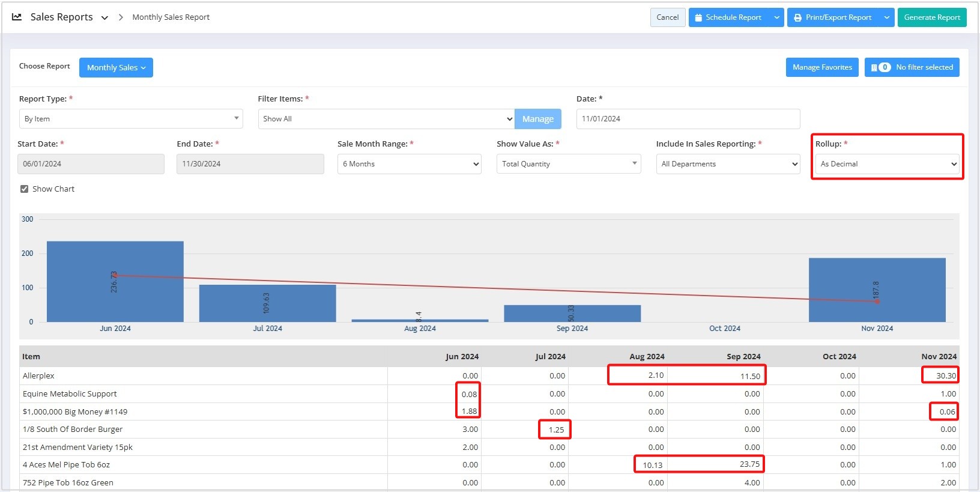Open the Include In Sales Reporting dropdown
This screenshot has height=492, width=980.
(728, 164)
